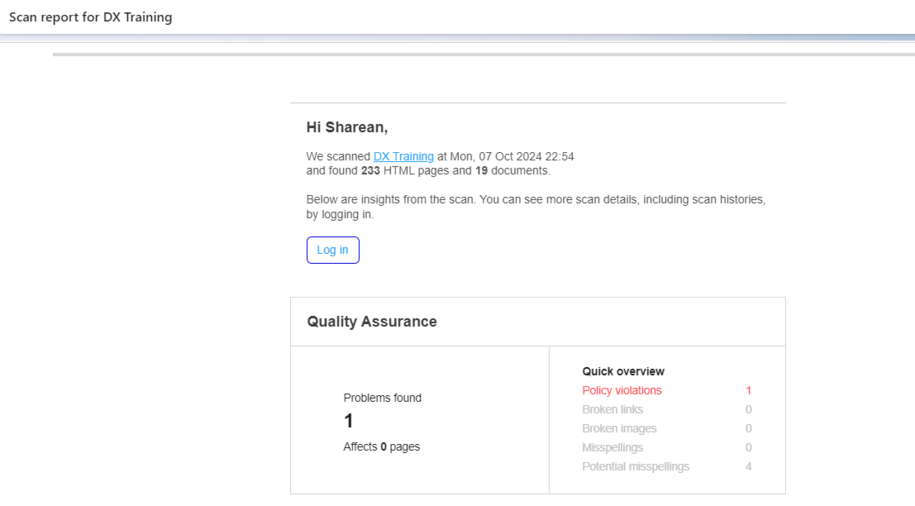The image size is (915, 506).
Task: Click the Broken images count 0
Action: pyautogui.click(x=748, y=428)
